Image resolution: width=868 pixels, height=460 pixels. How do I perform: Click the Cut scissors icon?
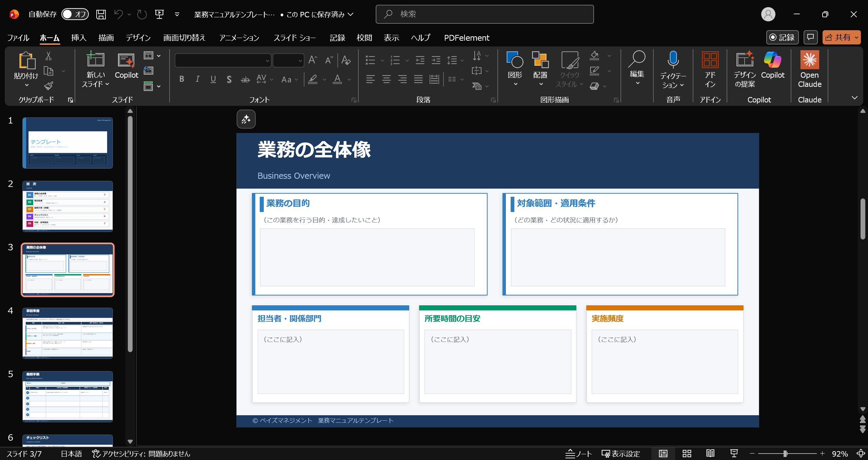pyautogui.click(x=48, y=56)
